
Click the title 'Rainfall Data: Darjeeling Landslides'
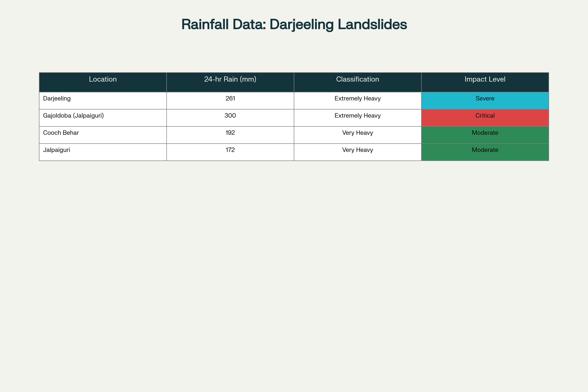coord(294,24)
